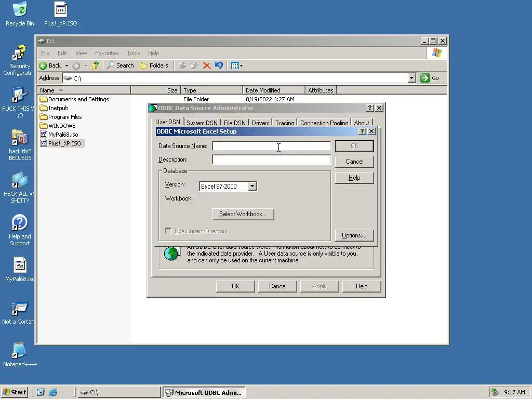Select the Inetpub folder

click(x=54, y=108)
